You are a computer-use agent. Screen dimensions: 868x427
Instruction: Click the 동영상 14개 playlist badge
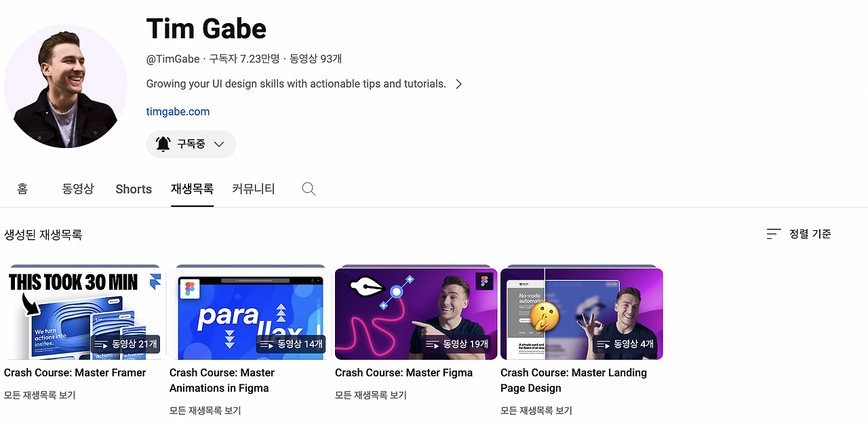click(x=290, y=344)
